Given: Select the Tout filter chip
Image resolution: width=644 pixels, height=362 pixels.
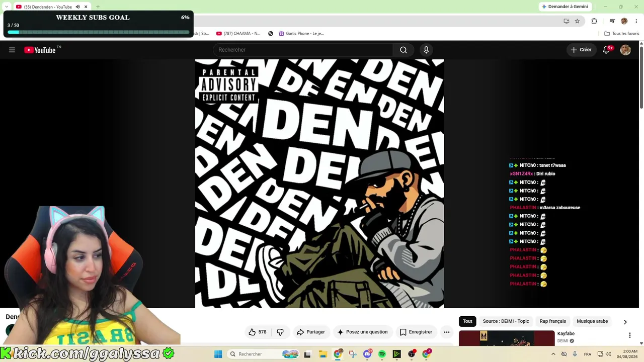Looking at the screenshot, I should click(x=467, y=321).
